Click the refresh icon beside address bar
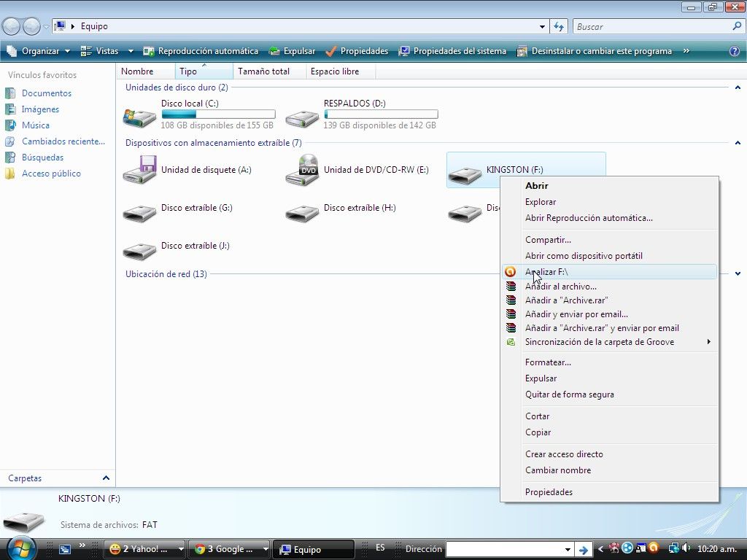 click(x=560, y=26)
